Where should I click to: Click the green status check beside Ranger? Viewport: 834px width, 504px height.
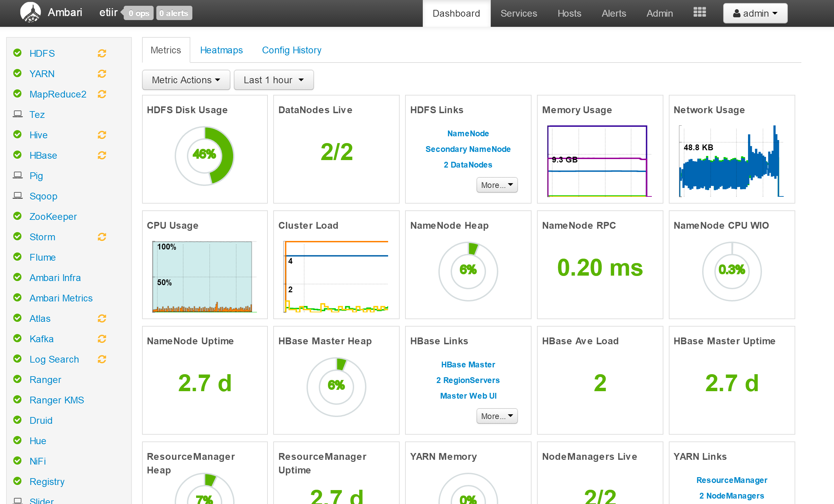(x=17, y=379)
